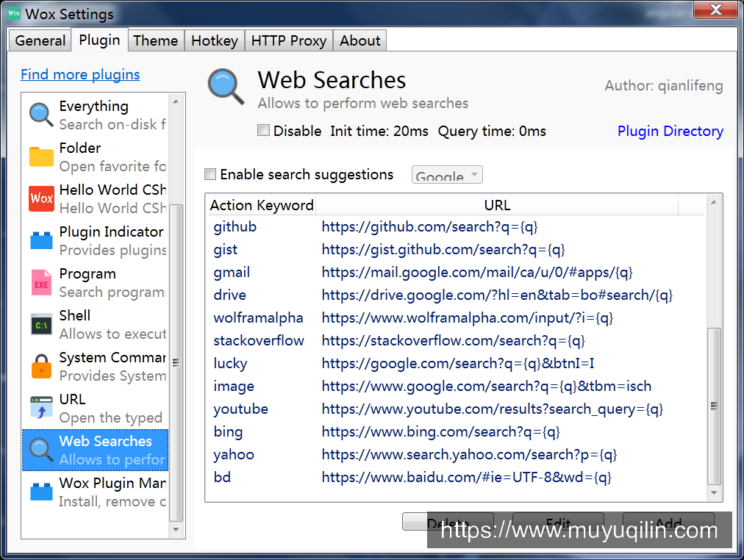Click the Folder plugin yellow folder icon
The image size is (744, 560).
[41, 157]
